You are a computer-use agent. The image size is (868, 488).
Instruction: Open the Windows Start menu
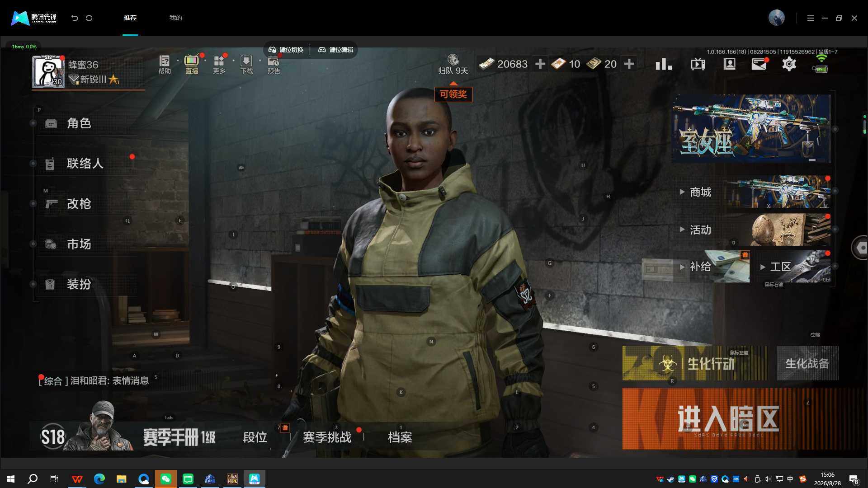click(x=11, y=479)
